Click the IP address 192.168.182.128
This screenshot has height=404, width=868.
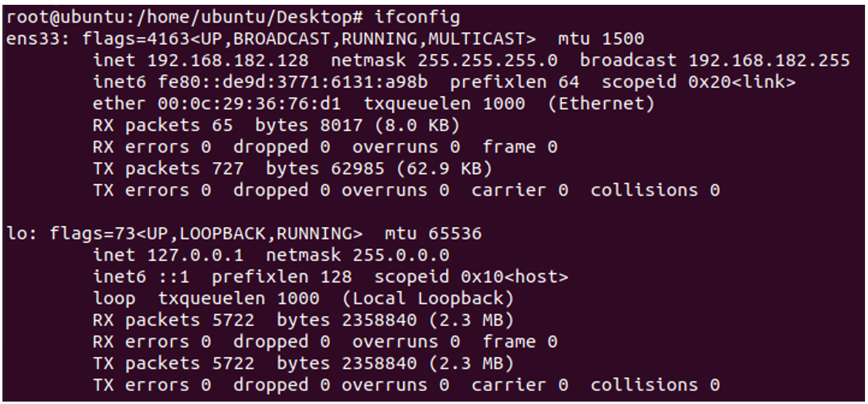pyautogui.click(x=228, y=61)
